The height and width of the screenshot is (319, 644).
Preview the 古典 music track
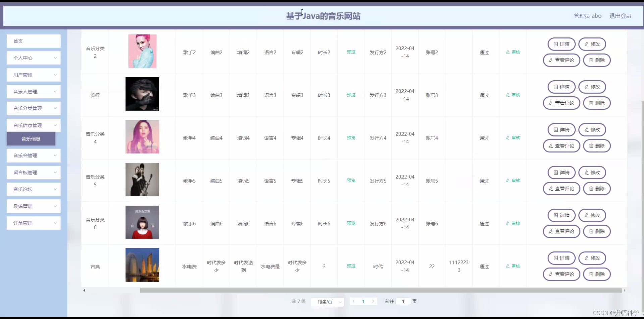click(x=351, y=266)
